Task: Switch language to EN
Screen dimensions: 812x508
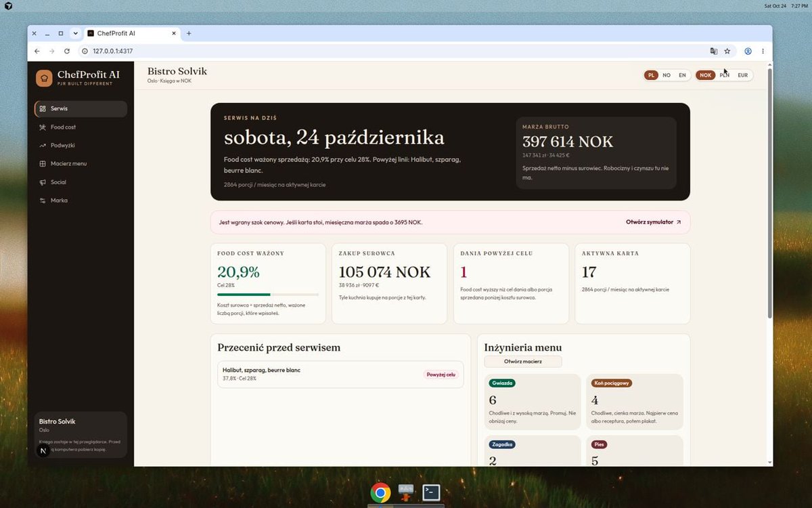Action: 682,75
